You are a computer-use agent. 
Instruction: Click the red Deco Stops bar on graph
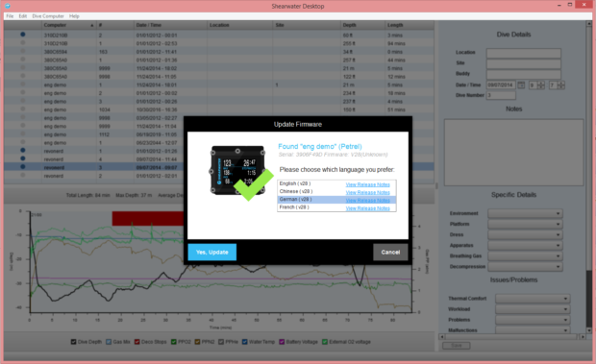tap(148, 219)
